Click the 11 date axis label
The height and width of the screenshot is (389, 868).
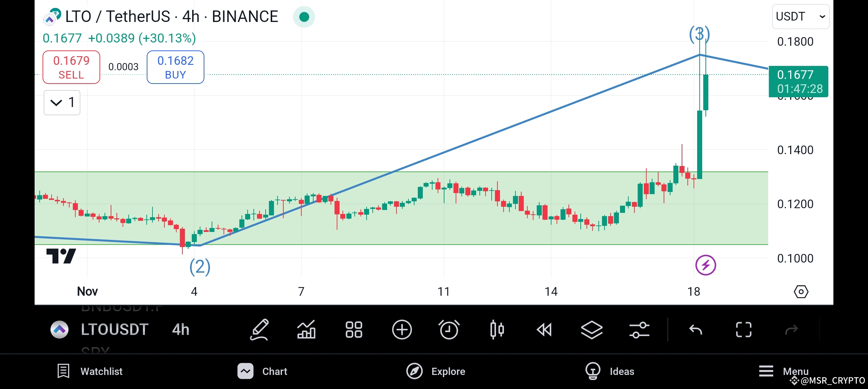pyautogui.click(x=444, y=291)
